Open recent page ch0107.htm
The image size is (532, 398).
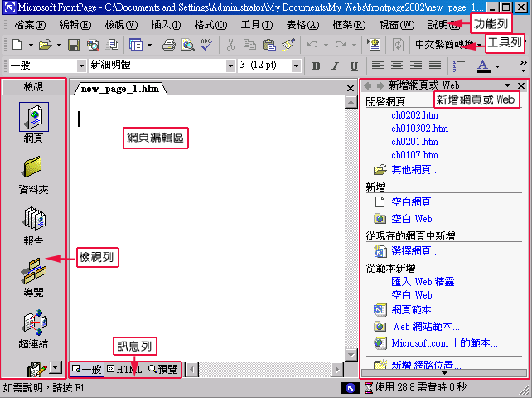414,155
